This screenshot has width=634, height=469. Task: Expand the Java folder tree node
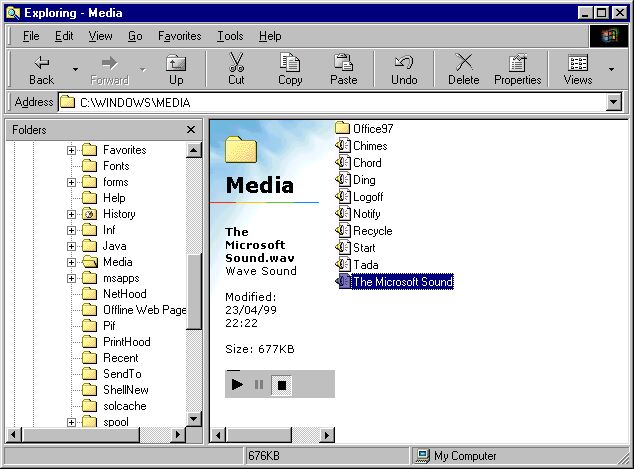pyautogui.click(x=71, y=246)
